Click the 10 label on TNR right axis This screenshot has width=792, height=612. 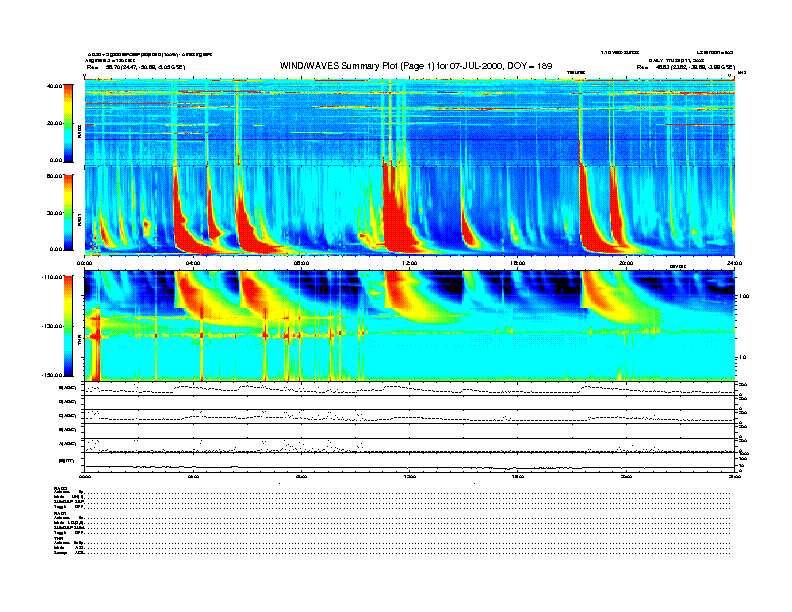(x=744, y=358)
